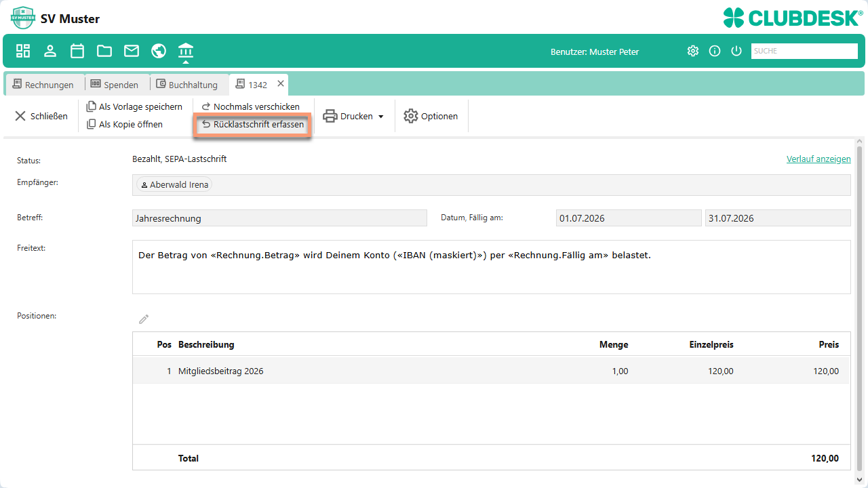Expand the Drucken dropdown arrow
This screenshot has height=488, width=868.
[380, 117]
